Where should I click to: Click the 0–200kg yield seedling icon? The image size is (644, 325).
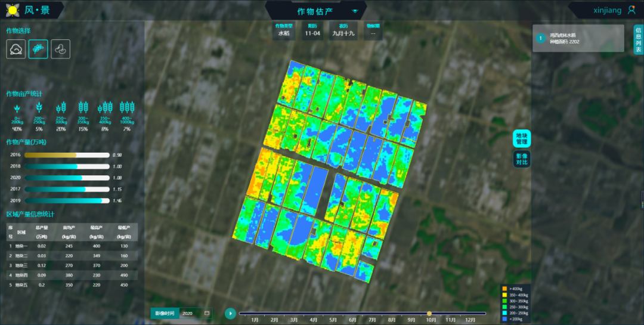(17, 107)
